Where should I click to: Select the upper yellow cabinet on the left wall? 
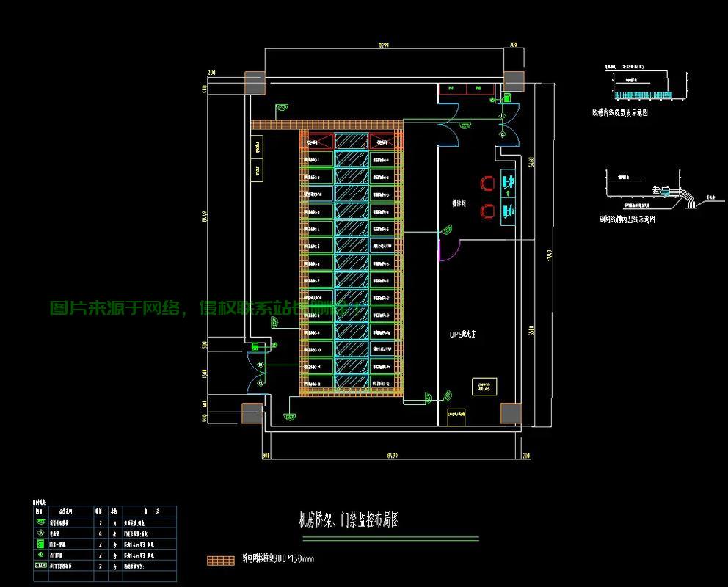pyautogui.click(x=257, y=147)
